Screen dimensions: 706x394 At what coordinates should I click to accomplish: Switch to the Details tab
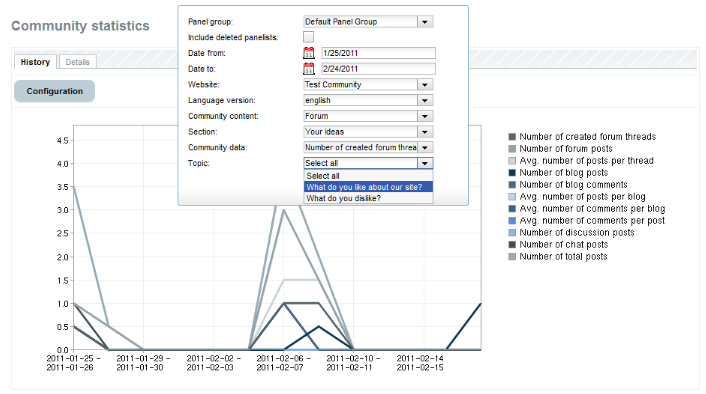77,62
